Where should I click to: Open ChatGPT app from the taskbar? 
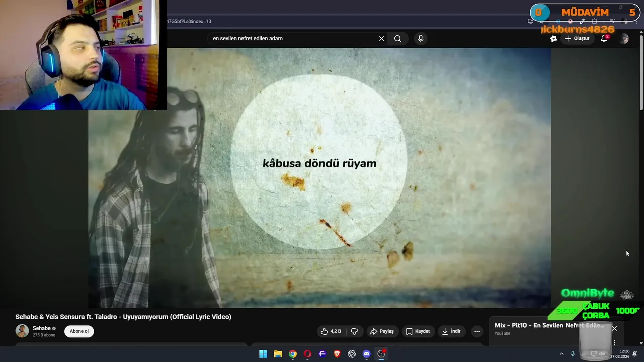pos(352,354)
